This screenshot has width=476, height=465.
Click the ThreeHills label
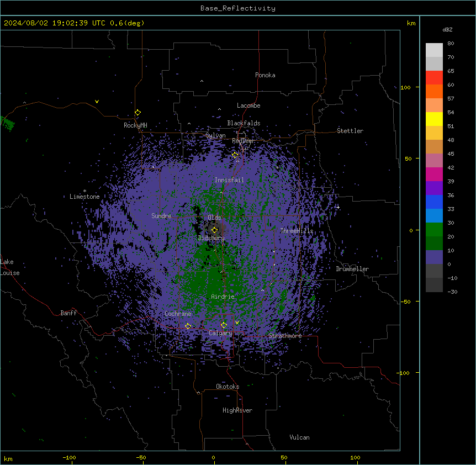pyautogui.click(x=297, y=231)
